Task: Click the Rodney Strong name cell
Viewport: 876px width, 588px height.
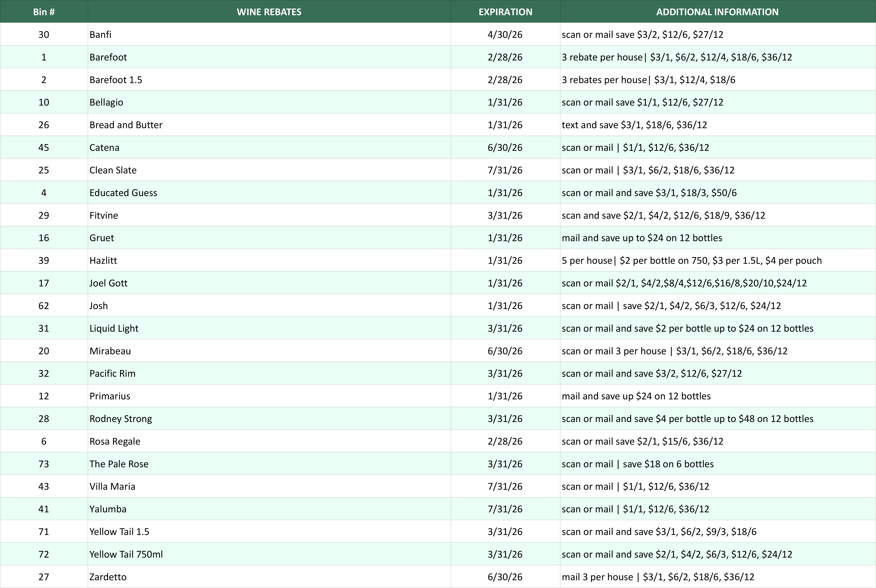Action: click(121, 419)
